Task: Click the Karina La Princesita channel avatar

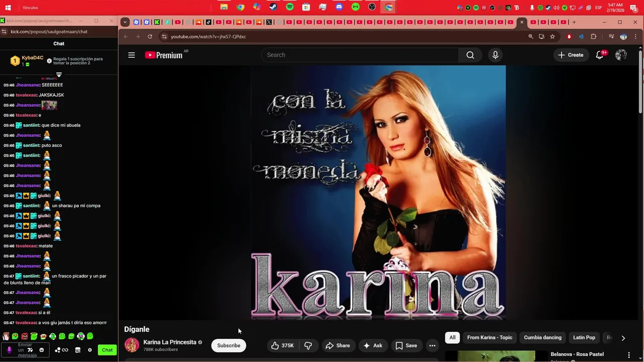Action: (132, 345)
